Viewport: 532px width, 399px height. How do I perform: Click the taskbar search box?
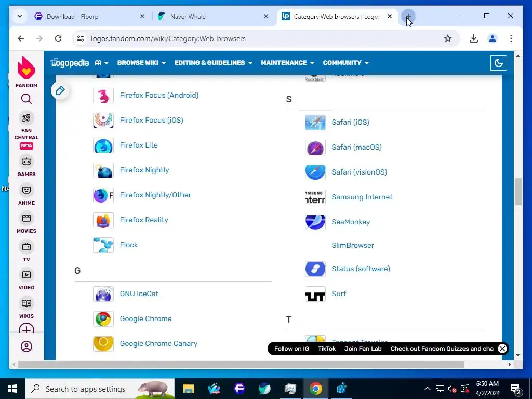point(100,389)
